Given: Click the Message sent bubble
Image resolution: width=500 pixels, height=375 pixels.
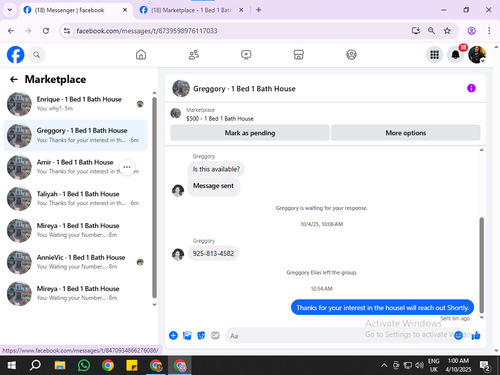Looking at the screenshot, I should pos(213,186).
